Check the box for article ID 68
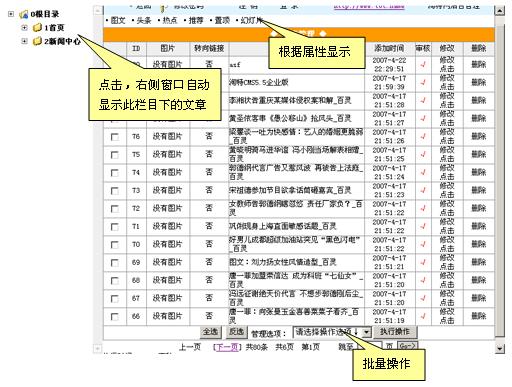The width and height of the screenshot is (512, 387). (x=114, y=281)
